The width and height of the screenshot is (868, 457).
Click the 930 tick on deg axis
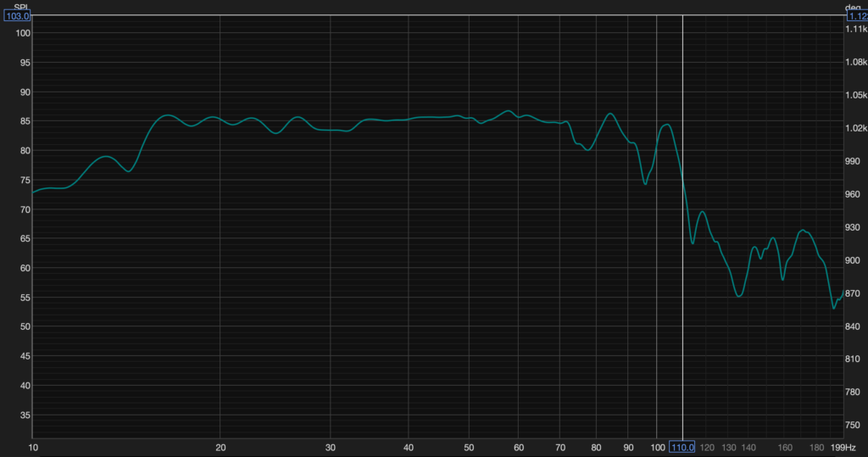853,227
